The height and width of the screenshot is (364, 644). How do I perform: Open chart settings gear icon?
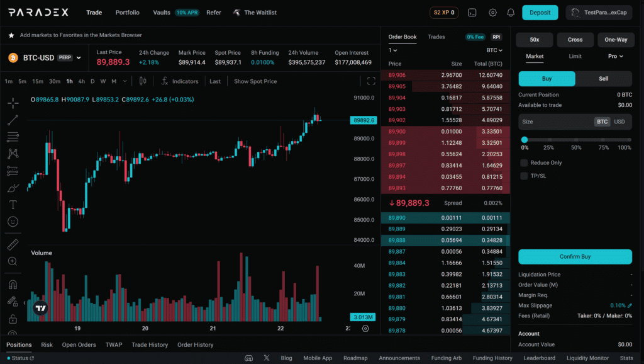coord(365,329)
